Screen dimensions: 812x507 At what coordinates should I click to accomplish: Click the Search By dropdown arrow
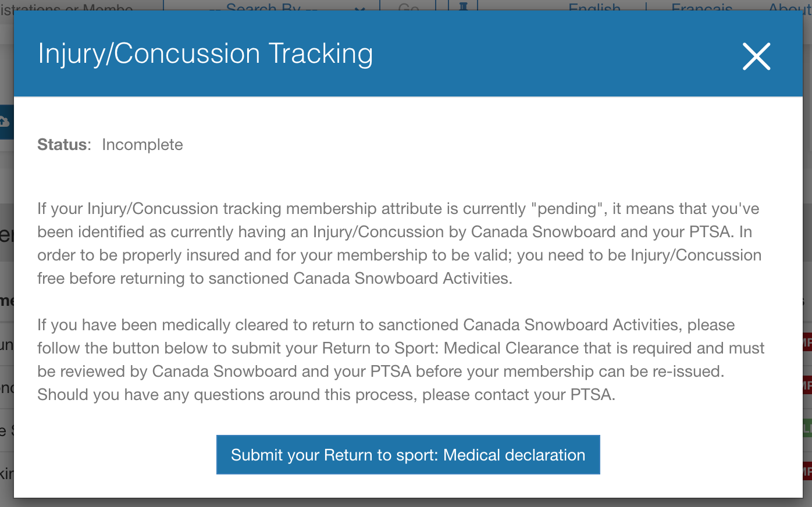pyautogui.click(x=360, y=8)
